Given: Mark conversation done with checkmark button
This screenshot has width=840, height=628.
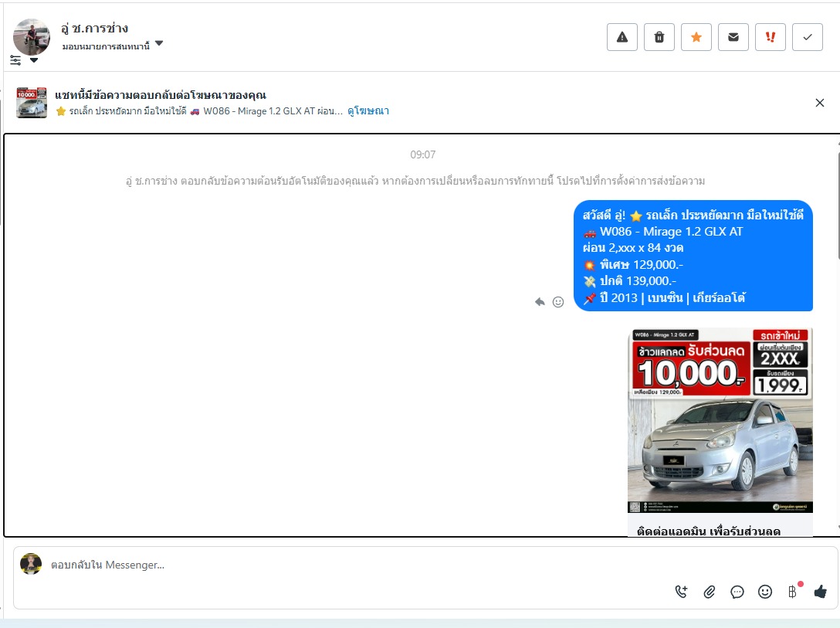Looking at the screenshot, I should click(807, 38).
